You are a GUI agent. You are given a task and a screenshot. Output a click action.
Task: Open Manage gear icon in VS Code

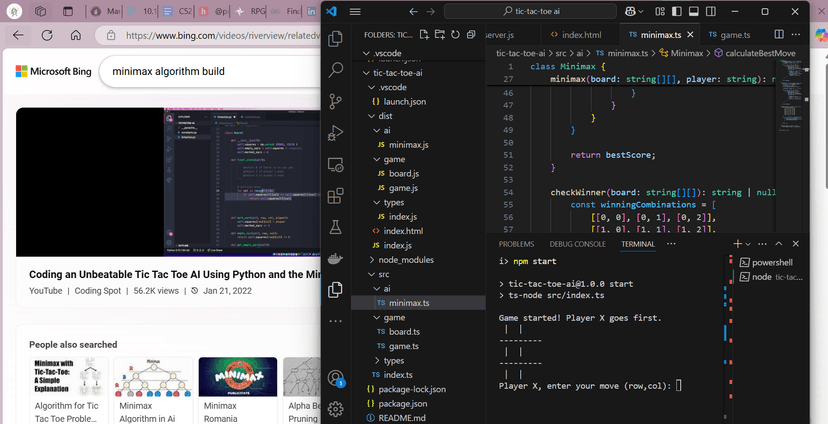[336, 408]
